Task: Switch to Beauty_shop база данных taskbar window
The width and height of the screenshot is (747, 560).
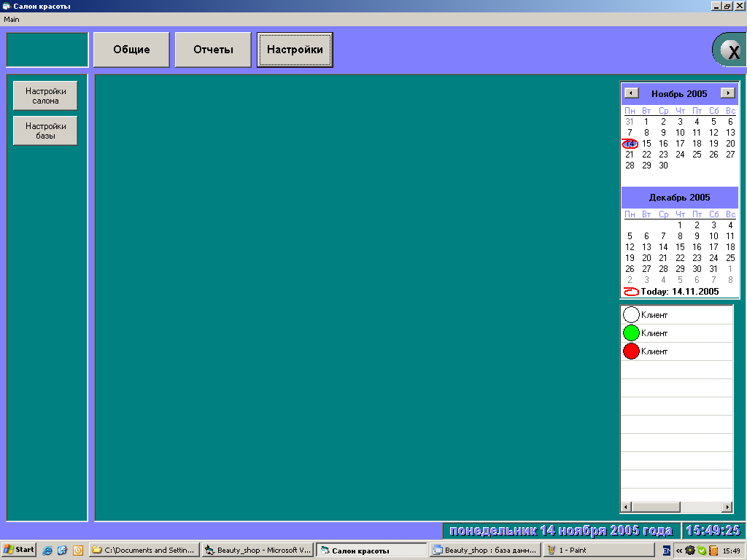Action: tap(485, 550)
